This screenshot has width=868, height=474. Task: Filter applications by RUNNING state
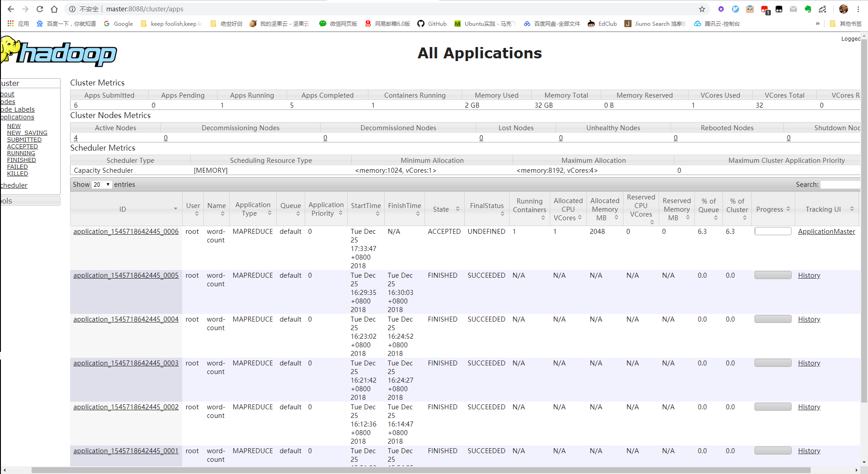[21, 153]
